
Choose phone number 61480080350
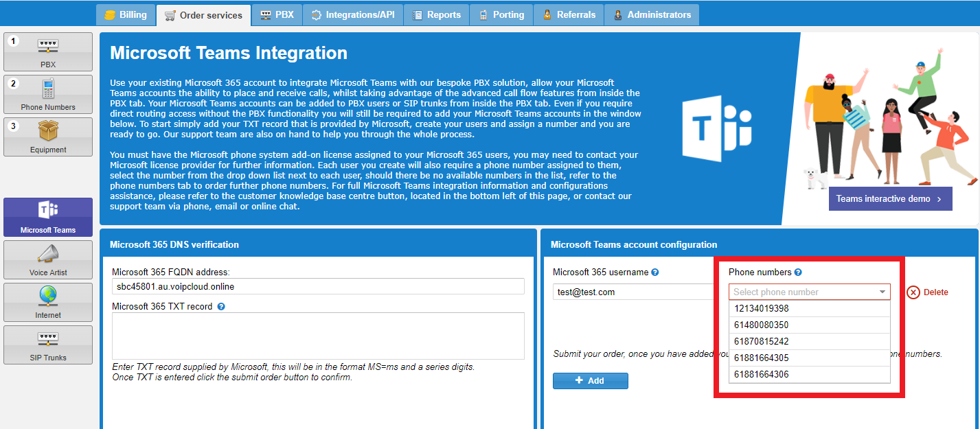[809, 325]
